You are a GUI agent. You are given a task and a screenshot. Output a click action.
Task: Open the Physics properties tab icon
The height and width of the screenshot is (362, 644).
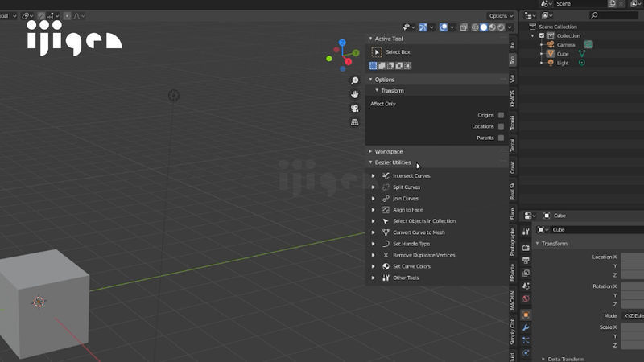(x=526, y=353)
